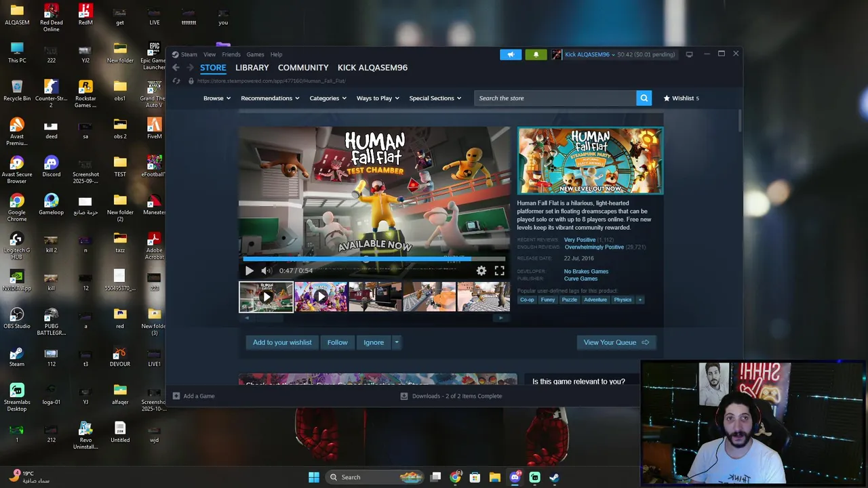The width and height of the screenshot is (868, 488).
Task: Open FiveM desktop shortcut
Action: click(x=154, y=129)
